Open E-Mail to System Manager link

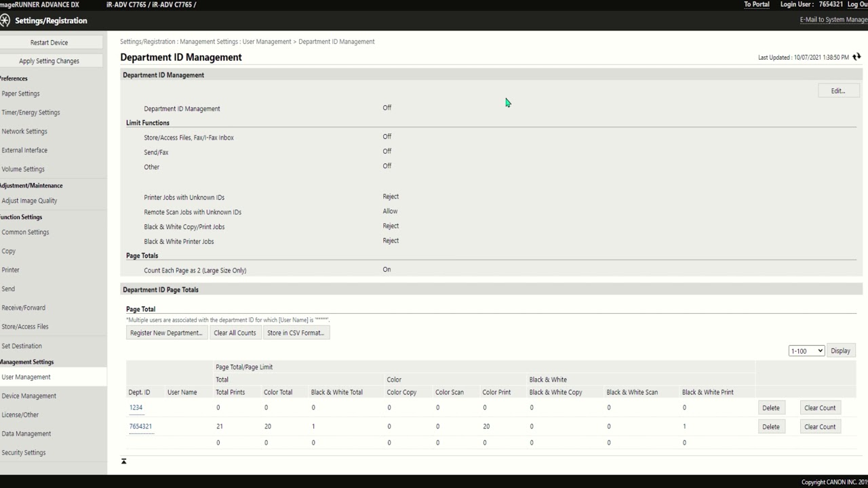tap(834, 20)
